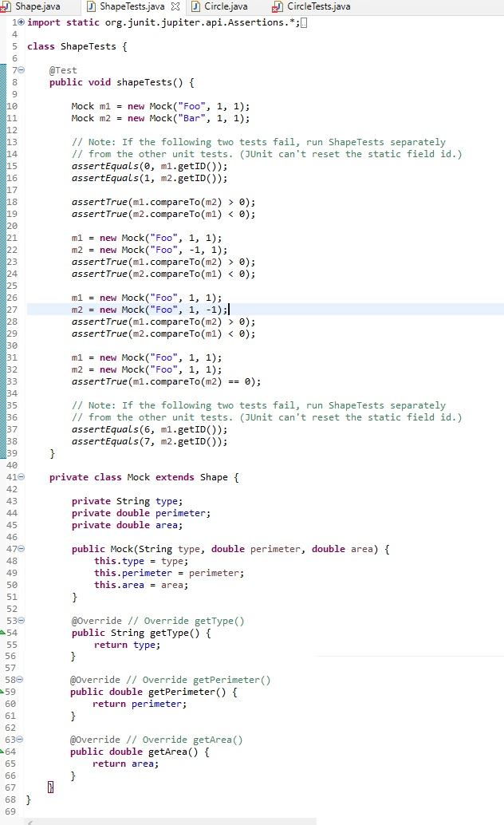Click the override marker at line 59
Image resolution: width=504 pixels, height=825 pixels.
pyautogui.click(x=2, y=692)
